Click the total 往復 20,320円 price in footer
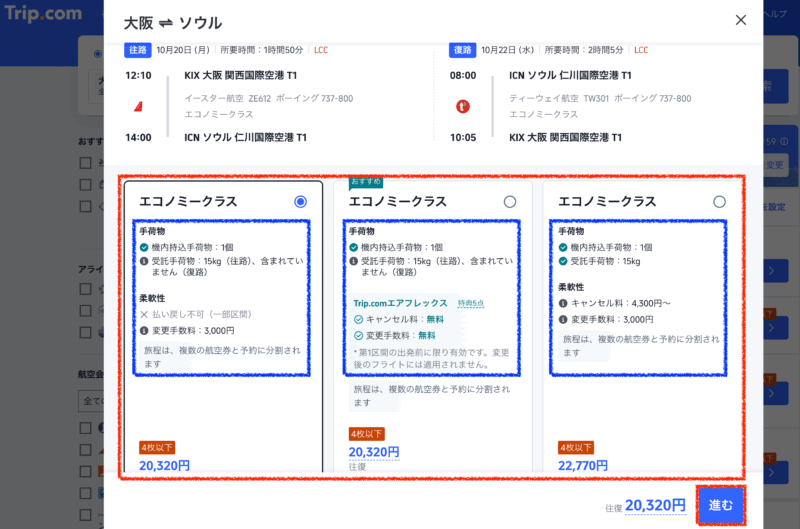Viewport: 800px width, 529px height. click(x=655, y=506)
